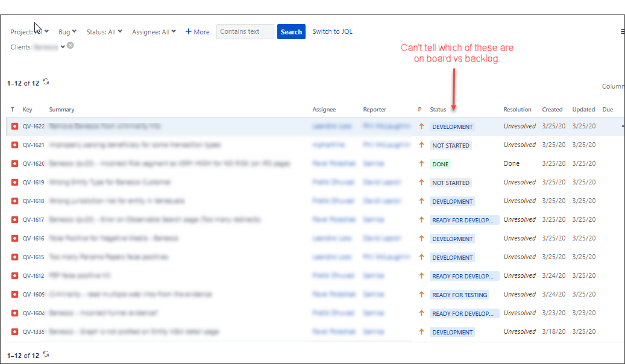This screenshot has width=625, height=364.
Task: Sort issues by the Reporter column header
Action: (375, 109)
